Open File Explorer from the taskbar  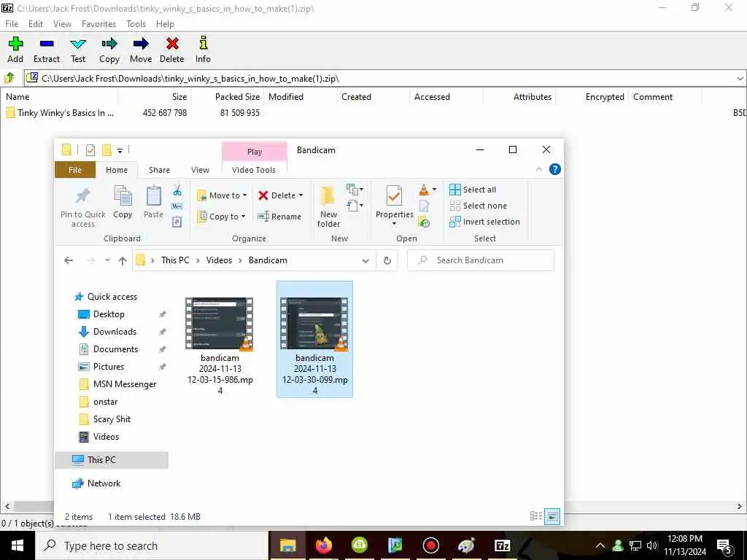[x=287, y=545]
